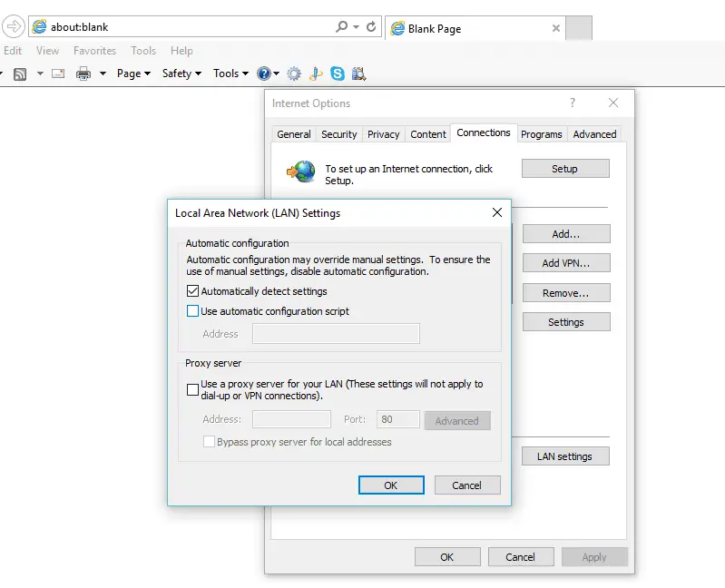Click the Read mail envelope icon
This screenshot has width=725, height=588.
tap(58, 73)
